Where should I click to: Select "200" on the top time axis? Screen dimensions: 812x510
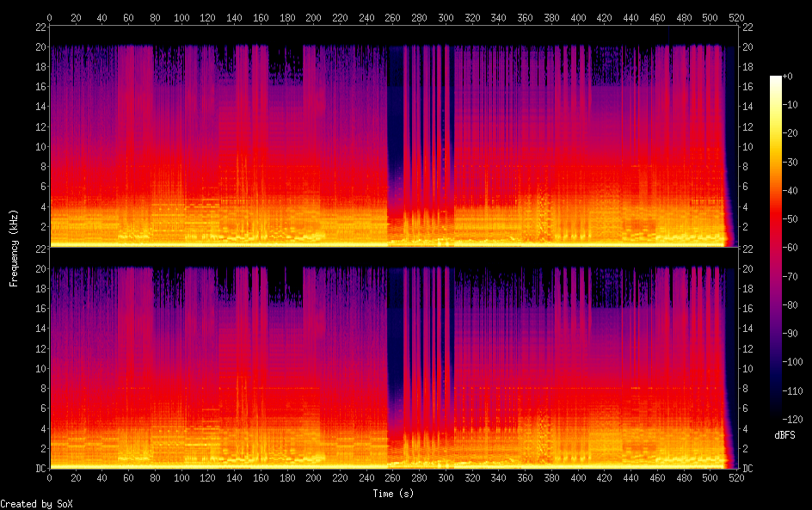click(313, 18)
